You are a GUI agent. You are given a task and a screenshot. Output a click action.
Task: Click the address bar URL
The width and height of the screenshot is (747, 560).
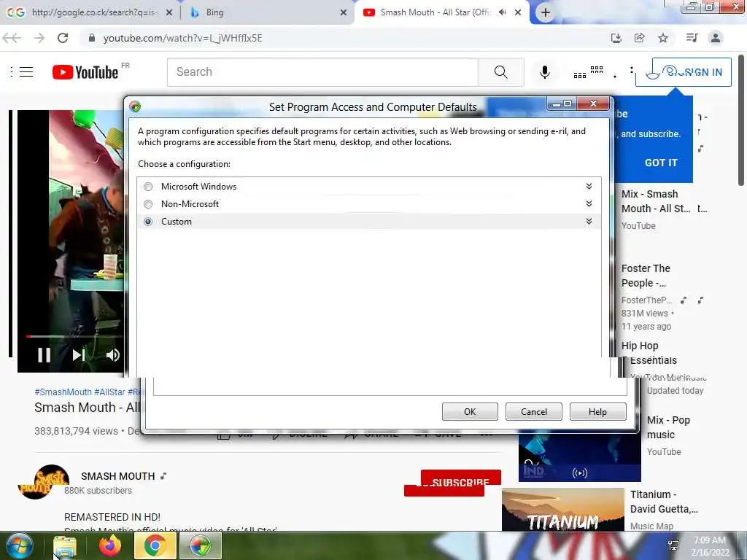182,38
